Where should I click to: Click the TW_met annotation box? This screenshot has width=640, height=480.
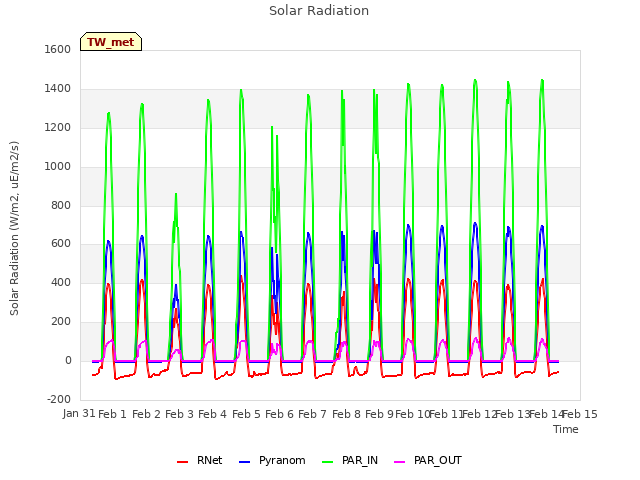pos(111,42)
